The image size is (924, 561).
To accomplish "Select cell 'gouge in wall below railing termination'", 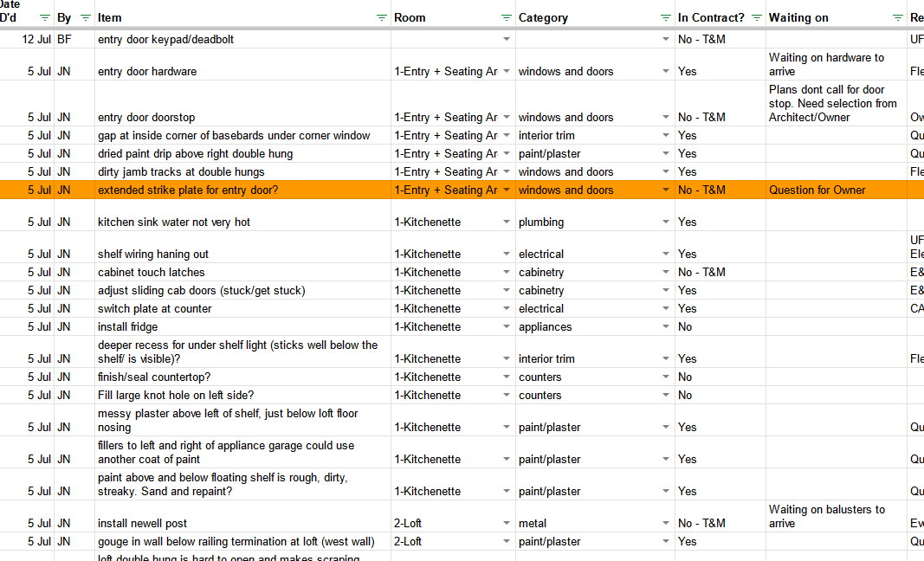I will (x=242, y=541).
